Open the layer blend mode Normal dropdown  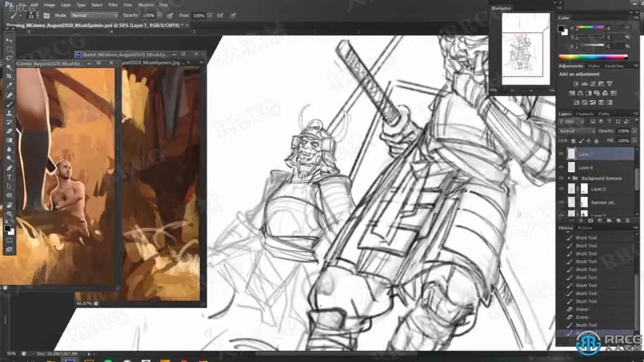coord(577,131)
